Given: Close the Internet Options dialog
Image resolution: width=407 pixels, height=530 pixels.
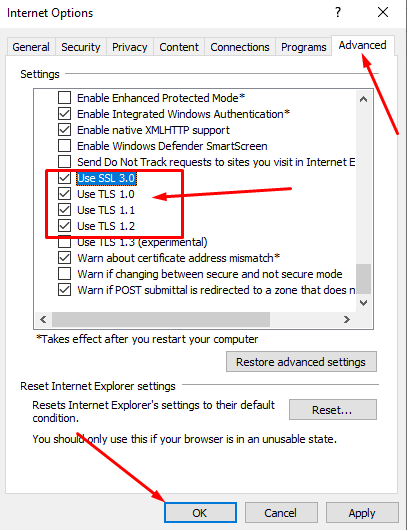Looking at the screenshot, I should pyautogui.click(x=383, y=13).
